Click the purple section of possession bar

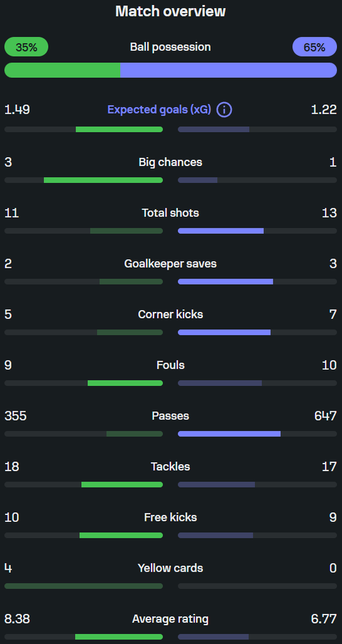[229, 70]
